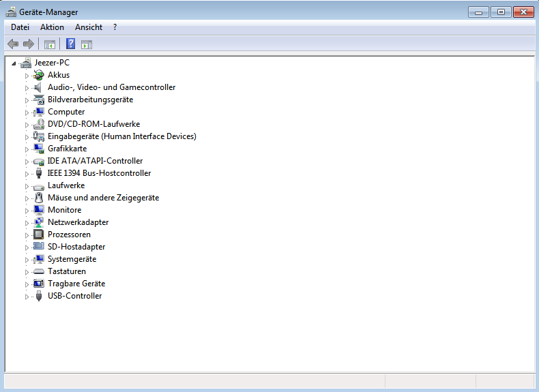Select DVD/CD-ROM-Laufwerke text
Viewport: 539px width, 392px height.
[x=94, y=124]
